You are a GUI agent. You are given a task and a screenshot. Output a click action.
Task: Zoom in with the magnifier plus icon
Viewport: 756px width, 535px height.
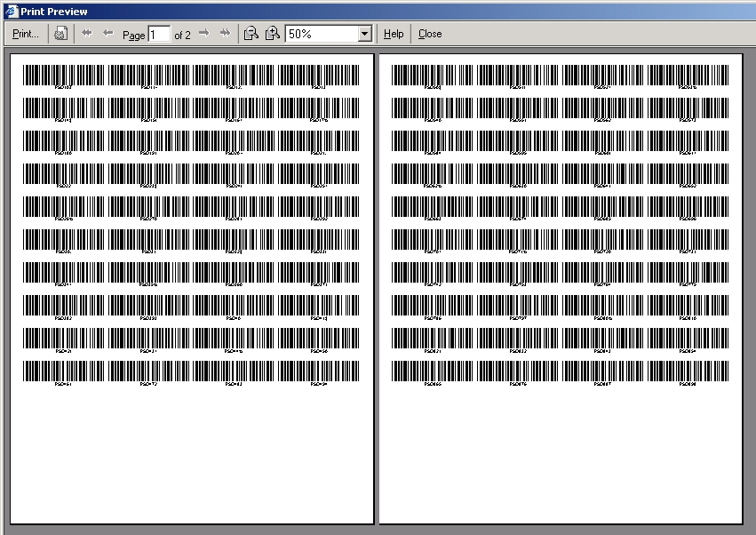click(273, 33)
